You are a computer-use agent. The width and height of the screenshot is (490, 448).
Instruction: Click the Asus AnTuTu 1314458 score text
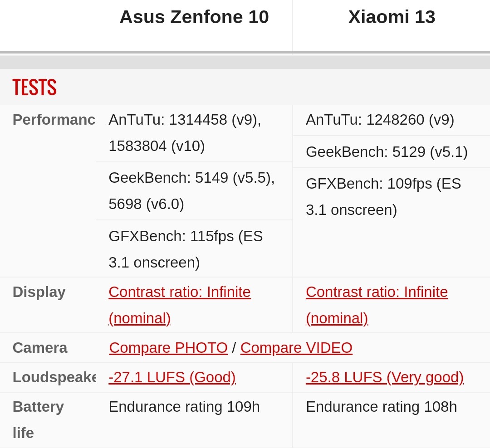tap(185, 120)
